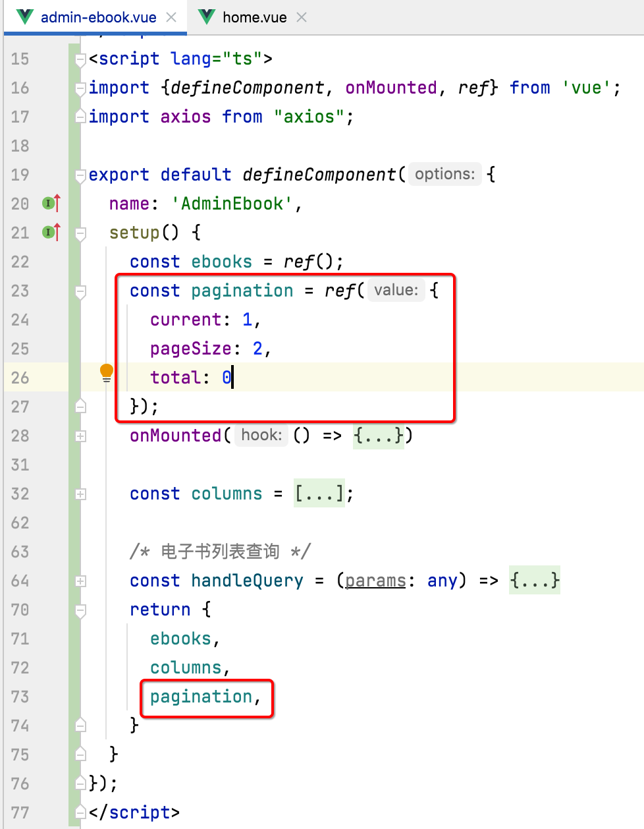The image size is (644, 829).
Task: Collapse the import block fold at line 16
Action: 80,88
